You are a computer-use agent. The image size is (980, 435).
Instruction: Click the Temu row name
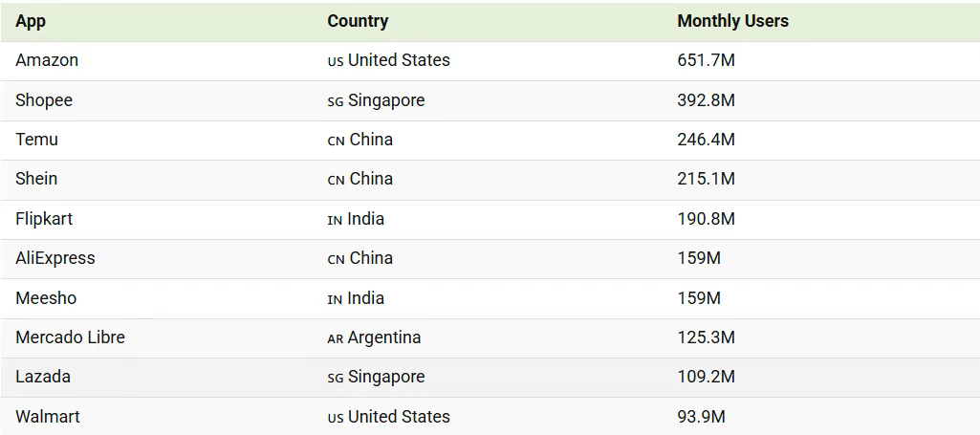click(36, 140)
